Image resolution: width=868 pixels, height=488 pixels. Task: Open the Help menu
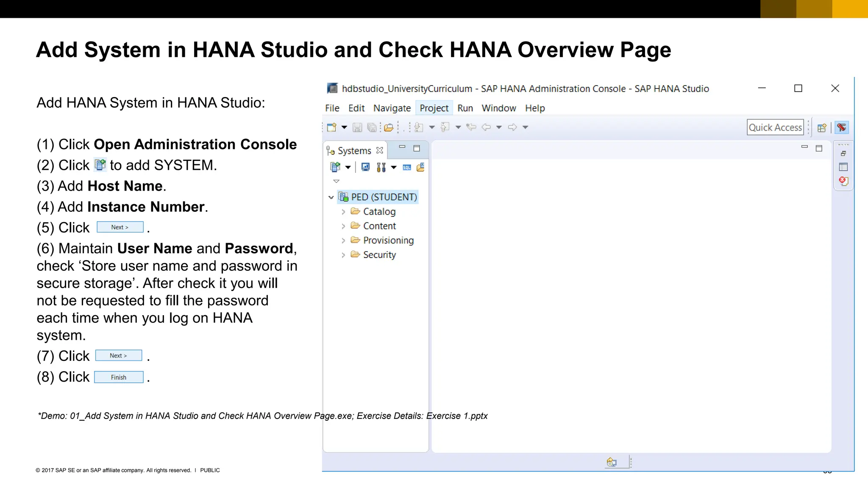tap(535, 108)
